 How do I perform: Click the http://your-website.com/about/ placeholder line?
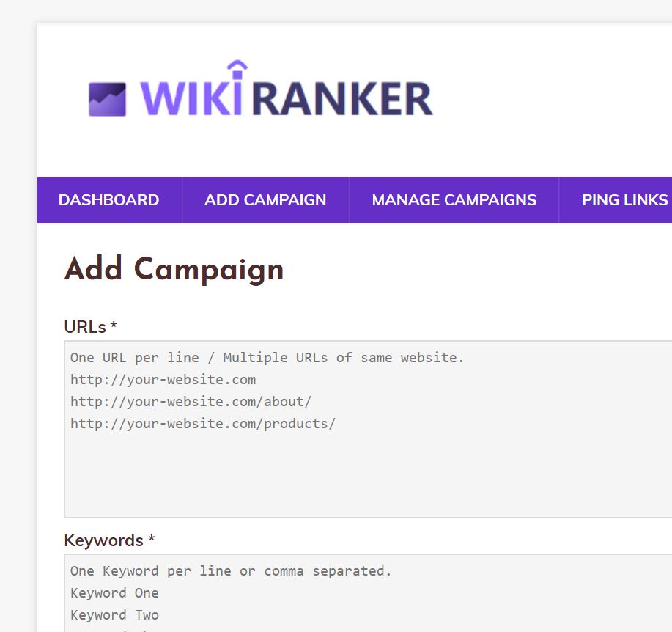click(191, 402)
